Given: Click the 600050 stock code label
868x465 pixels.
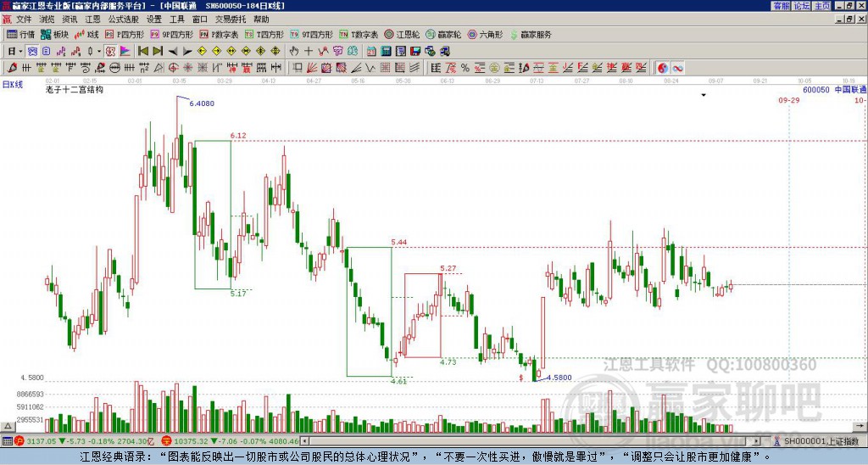Looking at the screenshot, I should (816, 89).
